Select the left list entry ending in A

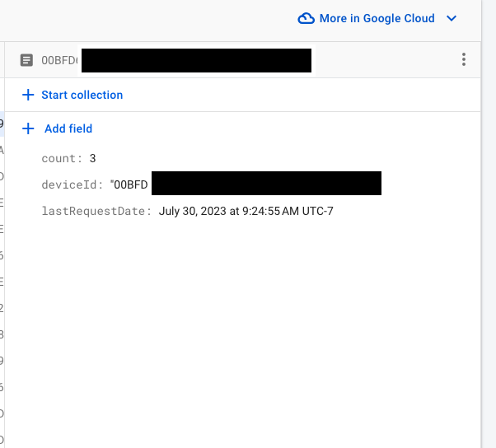click(x=2, y=150)
